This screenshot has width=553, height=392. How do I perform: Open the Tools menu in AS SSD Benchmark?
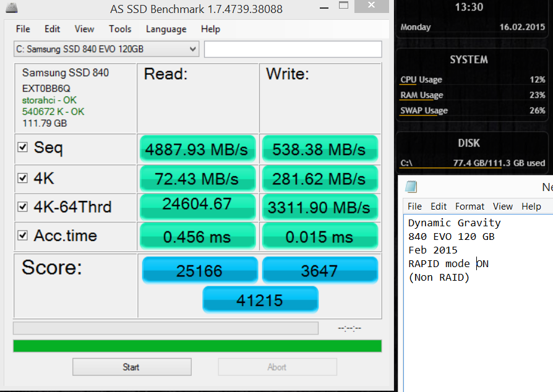point(120,29)
